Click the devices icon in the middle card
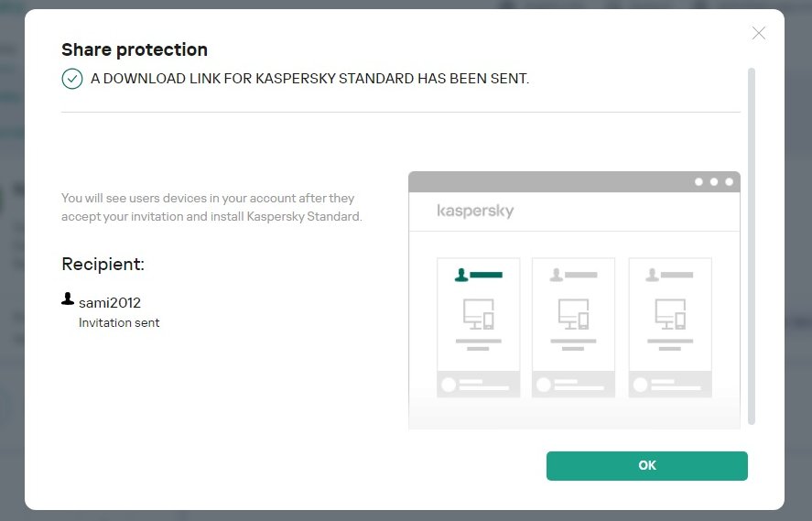Viewport: 812px width, 521px height. (x=573, y=315)
